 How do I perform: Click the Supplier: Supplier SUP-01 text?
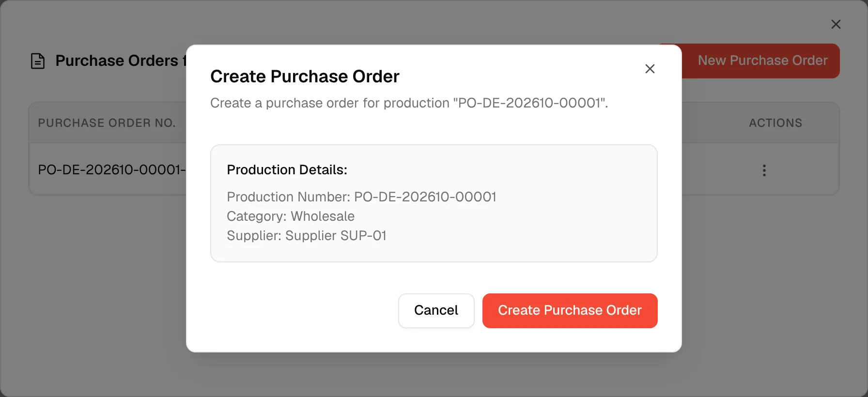tap(307, 235)
